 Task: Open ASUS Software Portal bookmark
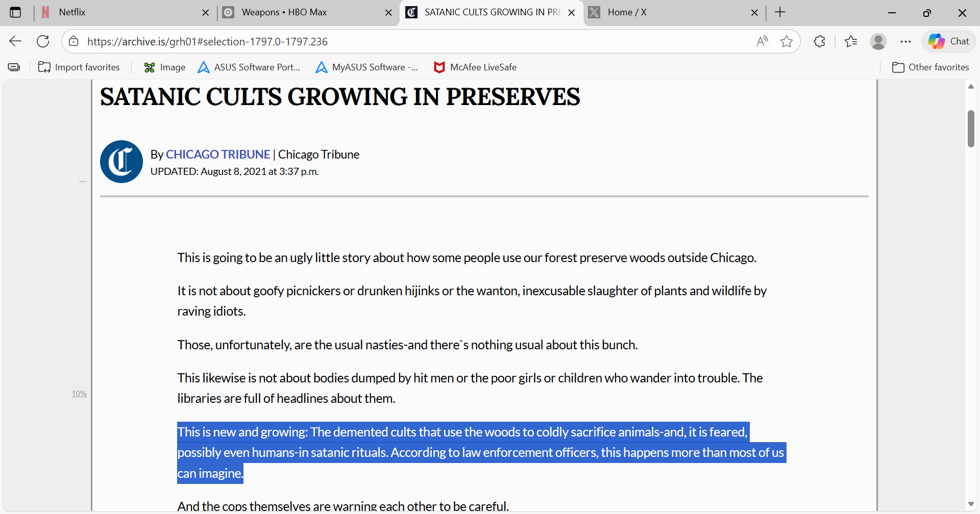click(249, 67)
